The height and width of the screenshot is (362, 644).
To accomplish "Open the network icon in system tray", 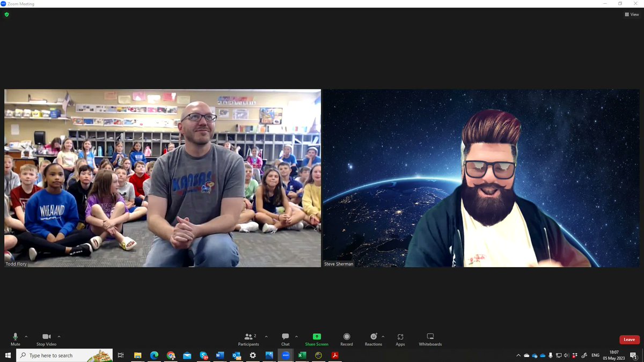I will click(559, 355).
